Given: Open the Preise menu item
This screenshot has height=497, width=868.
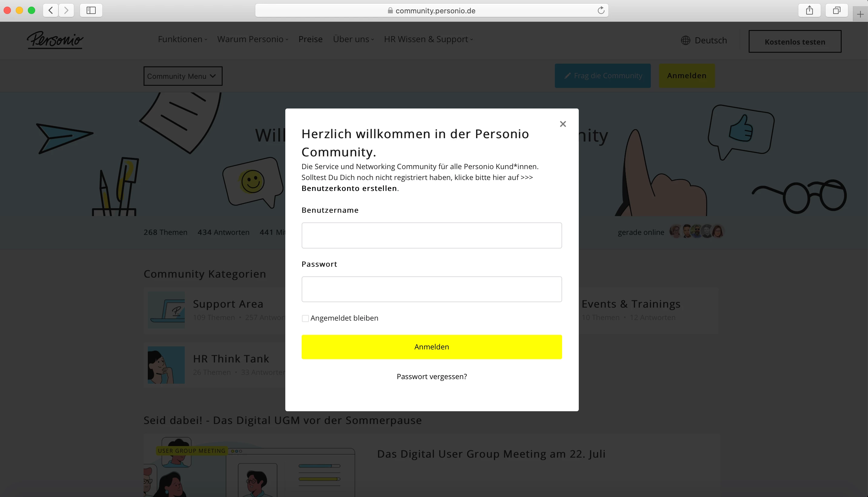Looking at the screenshot, I should click(x=310, y=39).
